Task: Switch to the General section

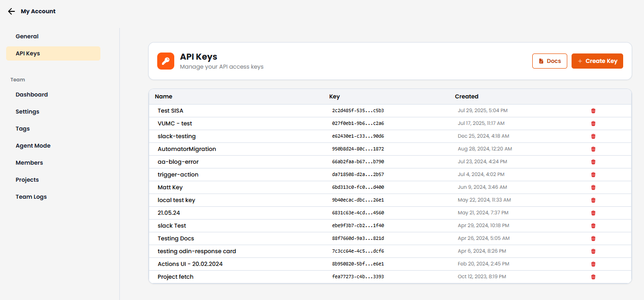Action: tap(27, 36)
